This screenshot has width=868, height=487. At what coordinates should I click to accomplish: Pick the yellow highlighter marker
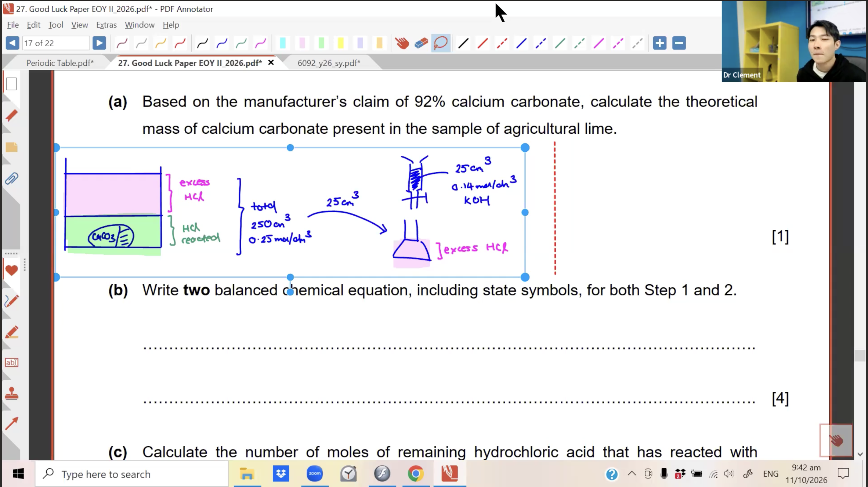(x=341, y=43)
